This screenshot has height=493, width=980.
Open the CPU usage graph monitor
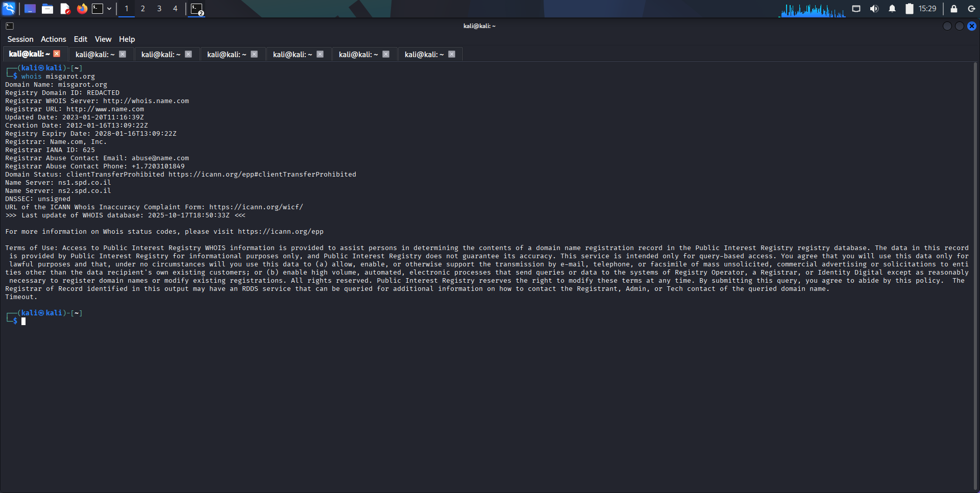pos(812,10)
